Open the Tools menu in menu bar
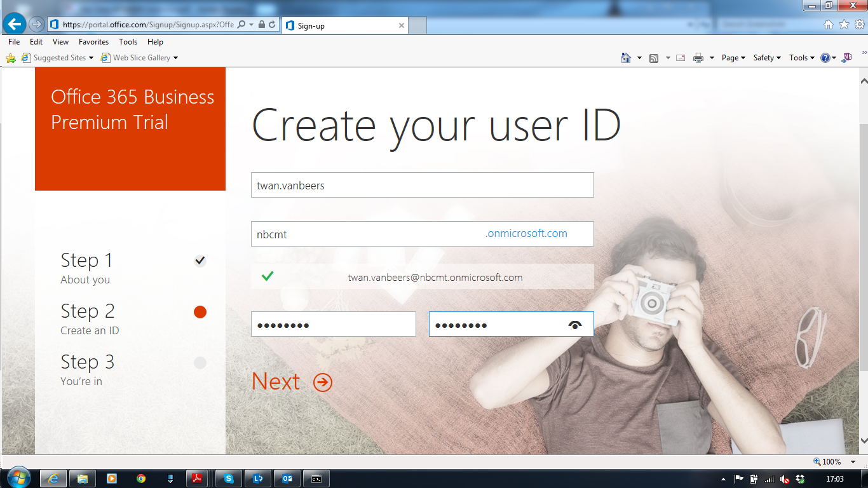This screenshot has width=868, height=488. point(128,42)
